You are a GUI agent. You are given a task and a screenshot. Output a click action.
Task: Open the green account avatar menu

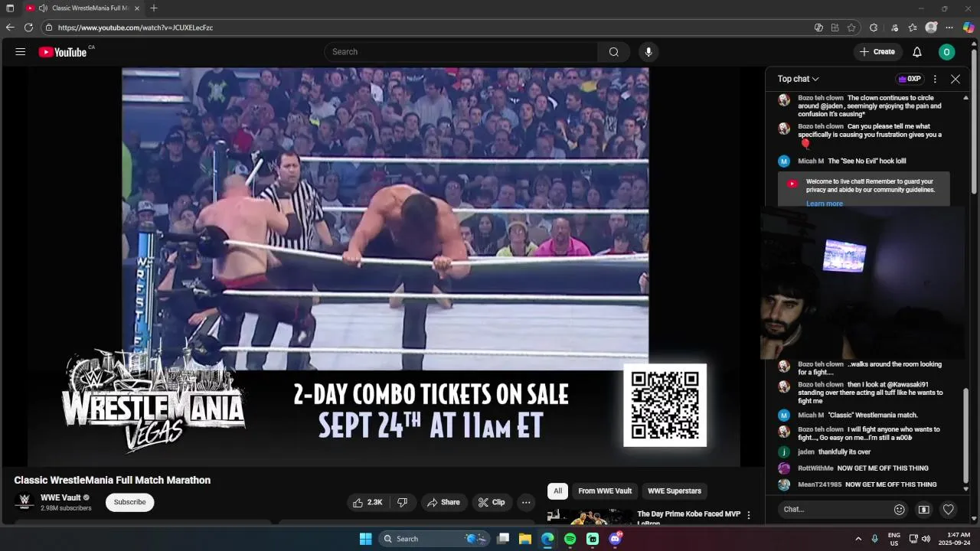947,52
